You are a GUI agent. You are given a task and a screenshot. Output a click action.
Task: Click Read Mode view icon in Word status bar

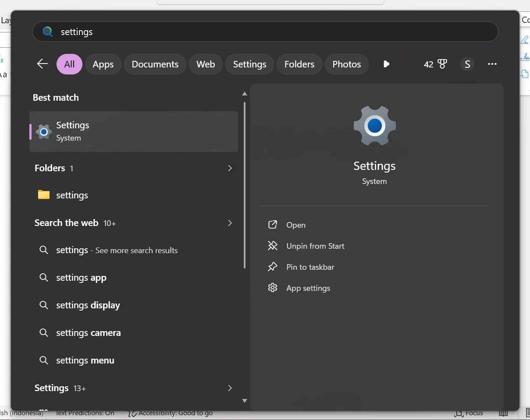(x=503, y=413)
